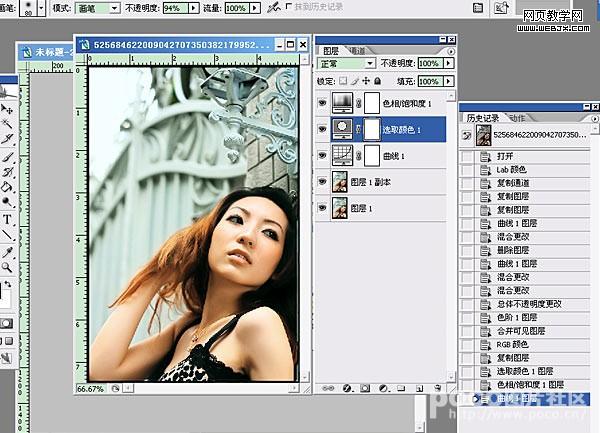This screenshot has width=600, height=433.
Task: Click the history snapshot thumbnail
Action: [x=483, y=135]
